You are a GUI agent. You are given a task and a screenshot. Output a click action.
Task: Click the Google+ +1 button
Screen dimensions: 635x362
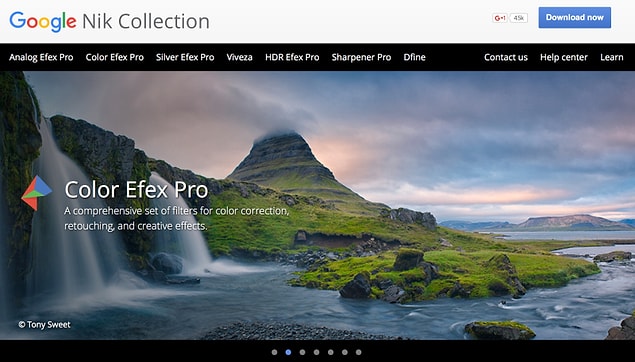[500, 18]
